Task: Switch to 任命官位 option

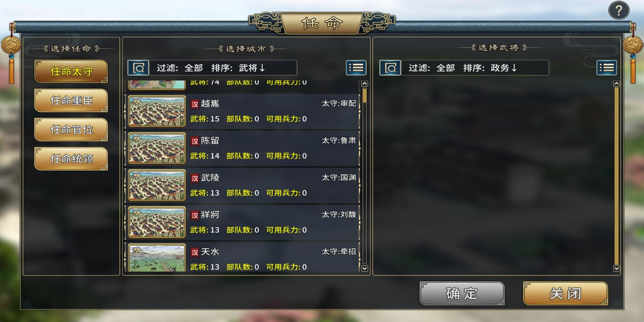Action: 71,129
